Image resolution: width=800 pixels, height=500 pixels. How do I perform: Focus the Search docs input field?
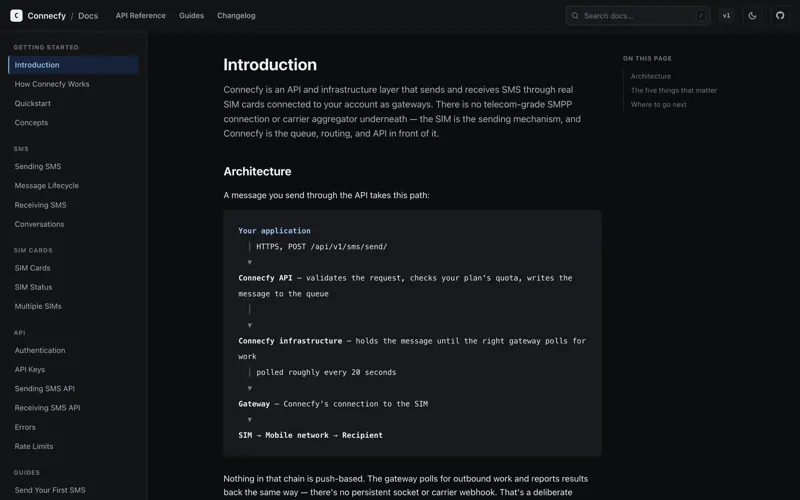click(x=638, y=16)
